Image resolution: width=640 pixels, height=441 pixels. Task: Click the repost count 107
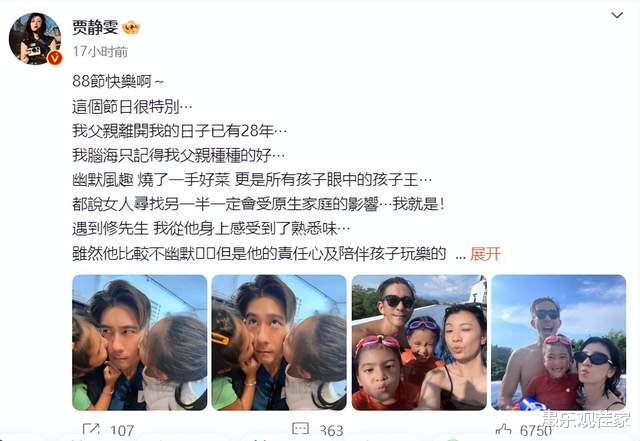pos(122,430)
